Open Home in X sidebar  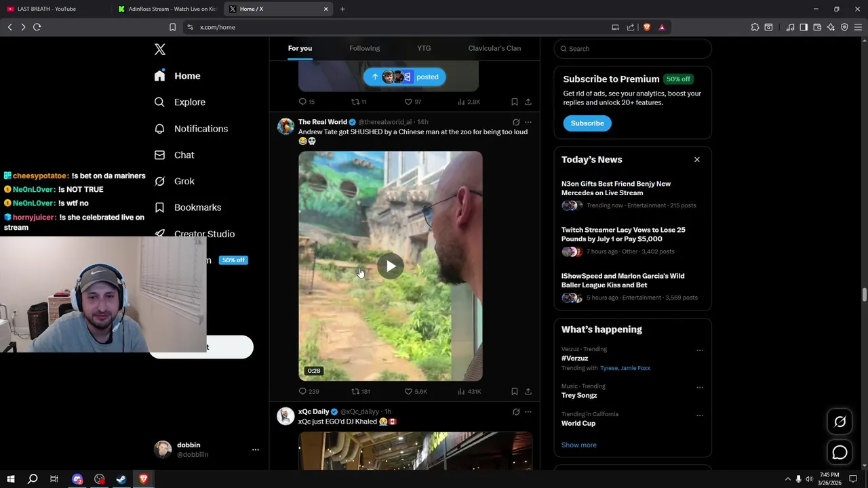click(177, 76)
